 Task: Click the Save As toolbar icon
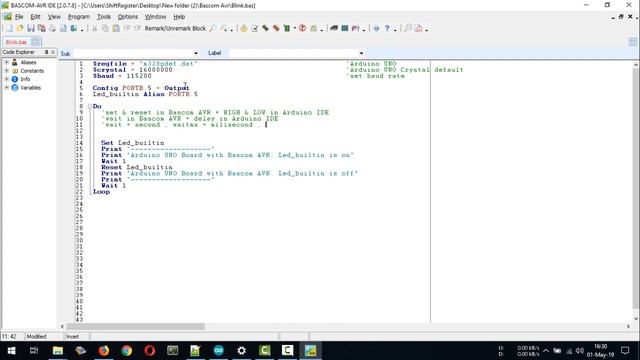42,28
